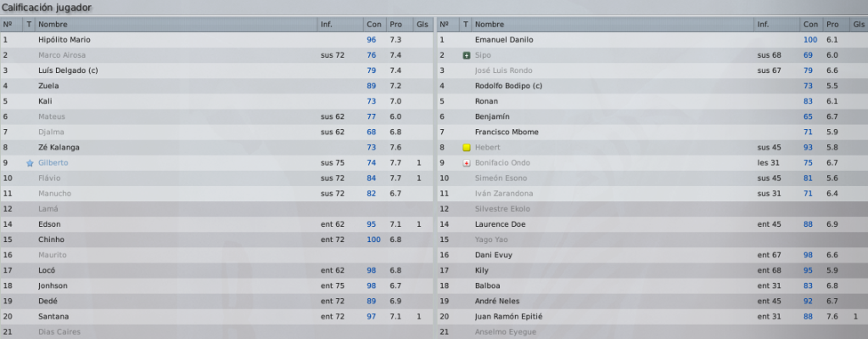
Task: Sort left table by Gls column header
Action: (x=423, y=25)
